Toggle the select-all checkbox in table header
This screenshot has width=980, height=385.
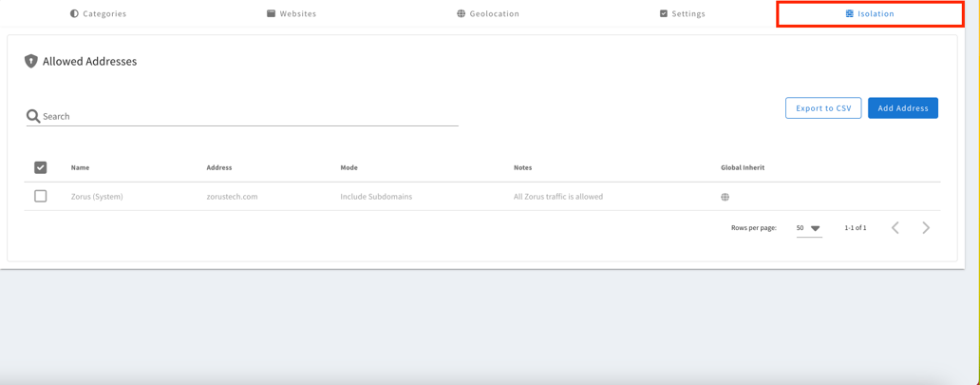tap(41, 167)
